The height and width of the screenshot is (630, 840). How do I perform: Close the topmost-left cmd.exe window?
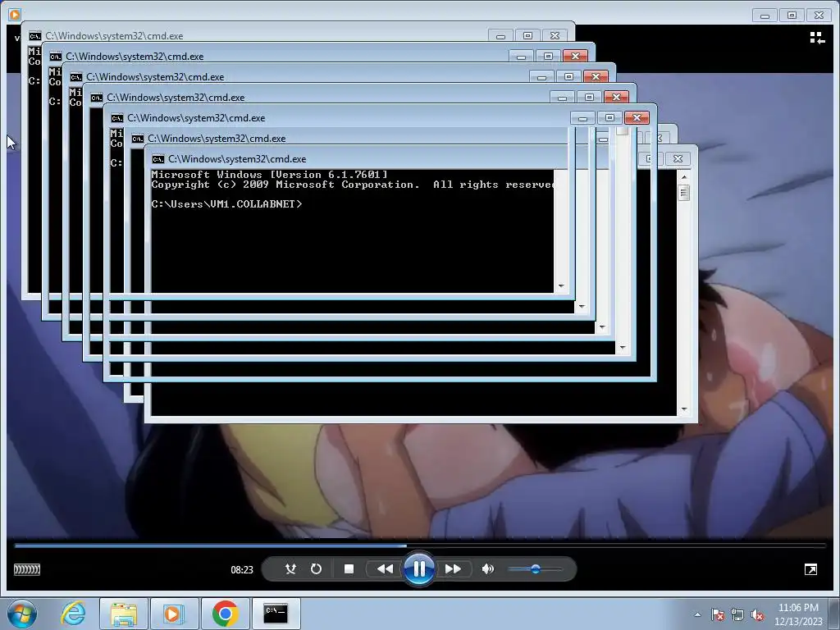click(x=555, y=36)
